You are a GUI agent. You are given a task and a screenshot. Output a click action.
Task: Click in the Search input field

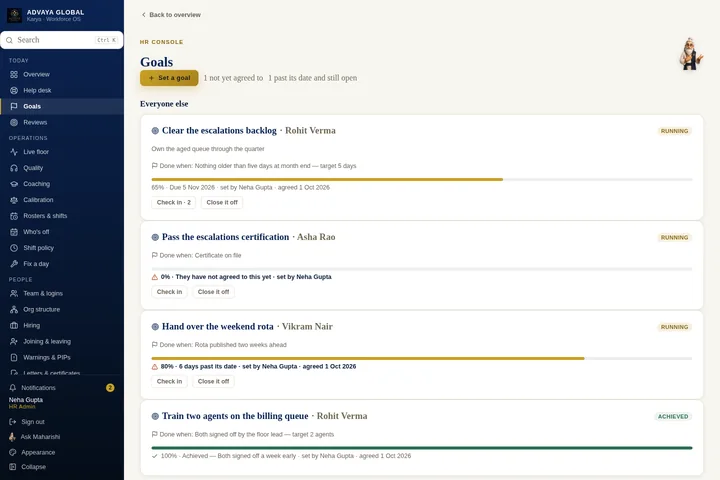(x=62, y=40)
